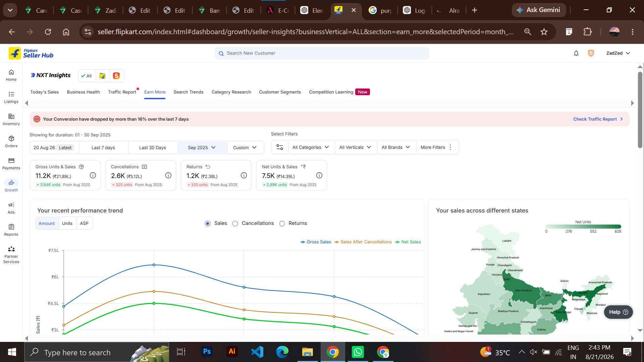The image size is (644, 362).
Task: Click the orange B badge icon
Action: 591,53
